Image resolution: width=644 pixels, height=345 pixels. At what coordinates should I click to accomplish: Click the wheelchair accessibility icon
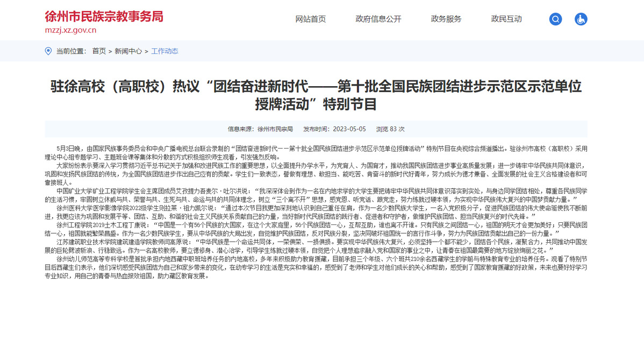click(x=581, y=19)
